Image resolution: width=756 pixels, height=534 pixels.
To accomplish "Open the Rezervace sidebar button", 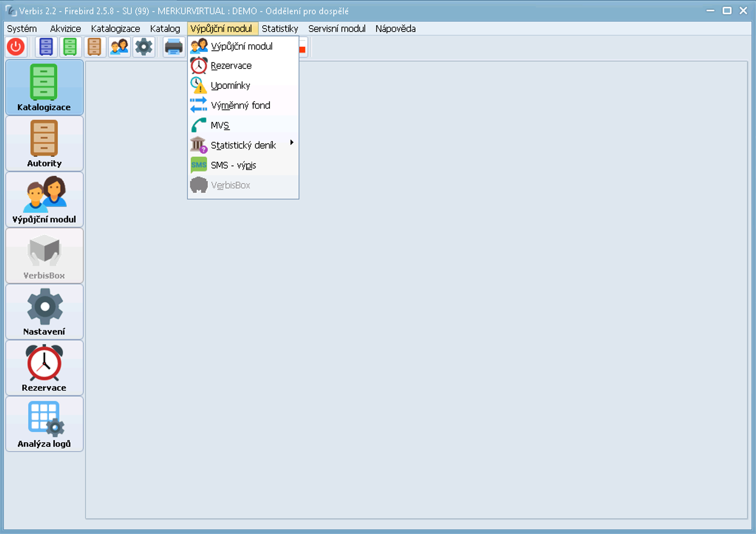I will pyautogui.click(x=44, y=368).
